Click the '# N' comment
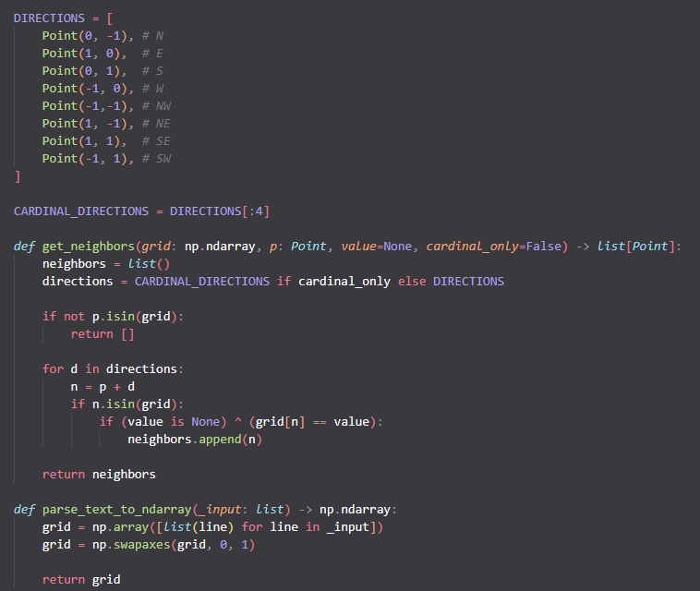700x591 pixels. 152,36
